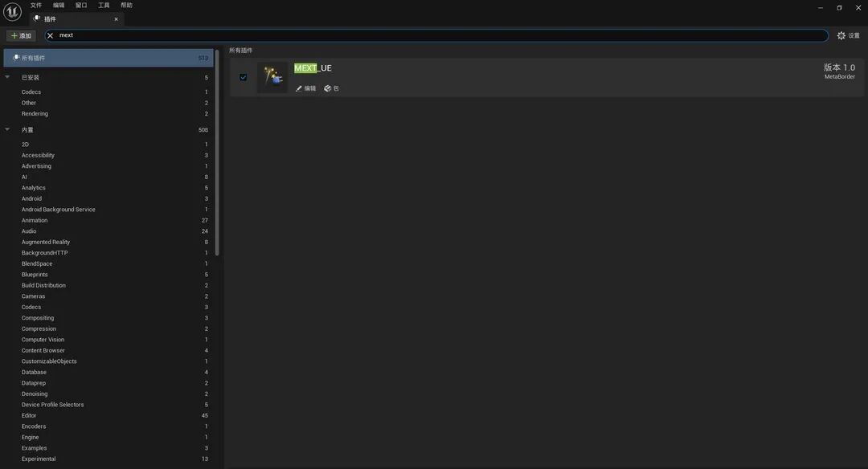Click the 添加 button to add a plugin
This screenshot has height=469, width=868.
point(21,35)
